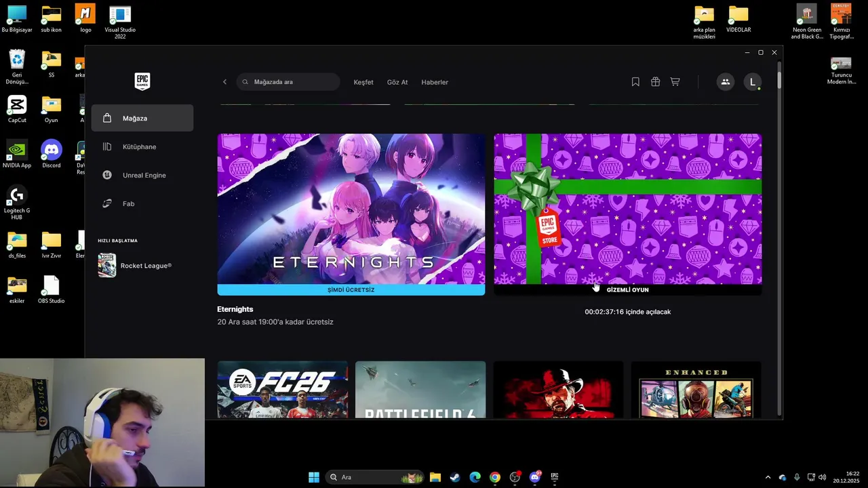
Task: Go back with the left arrow button
Action: [x=224, y=82]
